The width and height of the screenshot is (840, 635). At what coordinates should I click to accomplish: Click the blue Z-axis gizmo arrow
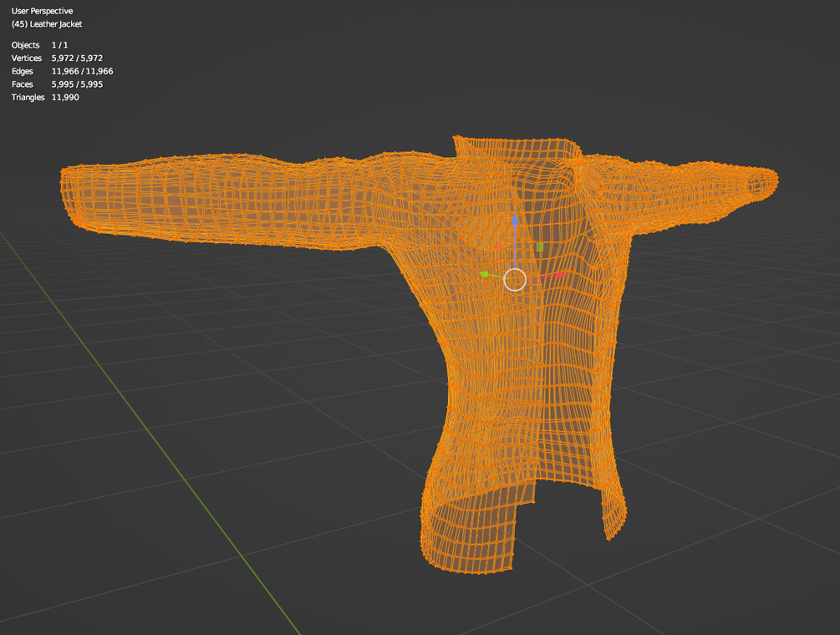514,220
